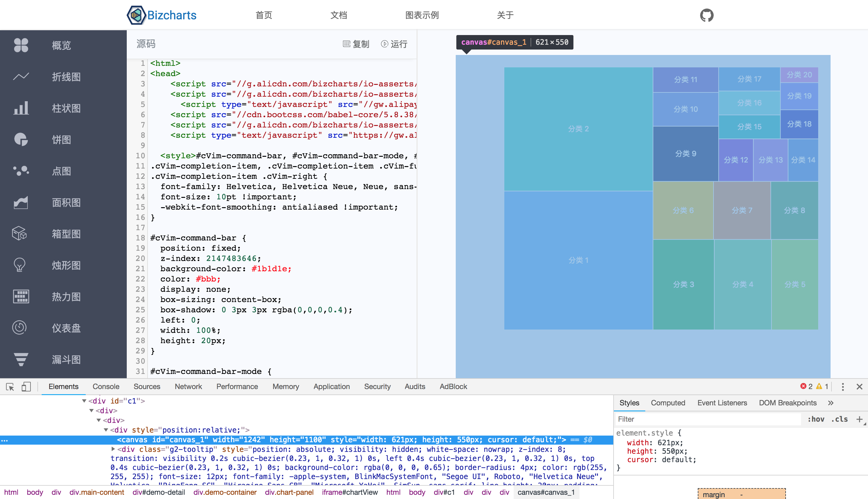
Task: Toggle the device toolbar in DevTools
Action: pos(26,387)
